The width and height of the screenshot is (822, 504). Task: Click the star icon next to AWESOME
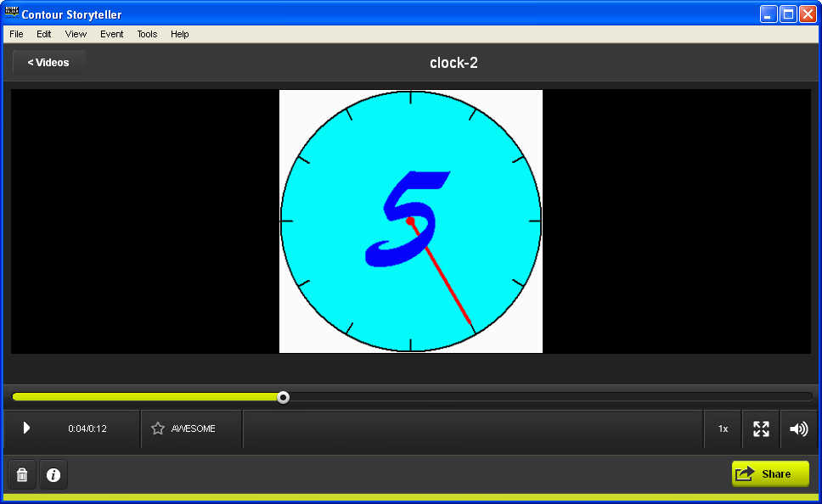tap(158, 428)
